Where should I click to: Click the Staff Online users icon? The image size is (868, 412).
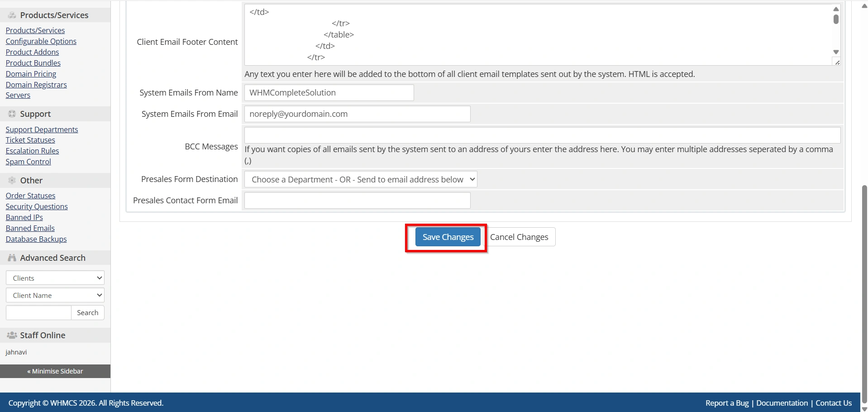12,335
